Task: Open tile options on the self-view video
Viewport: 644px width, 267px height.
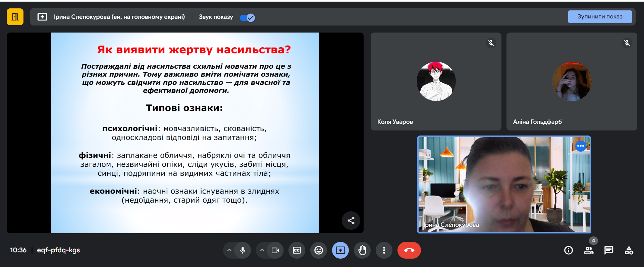Action: [581, 146]
